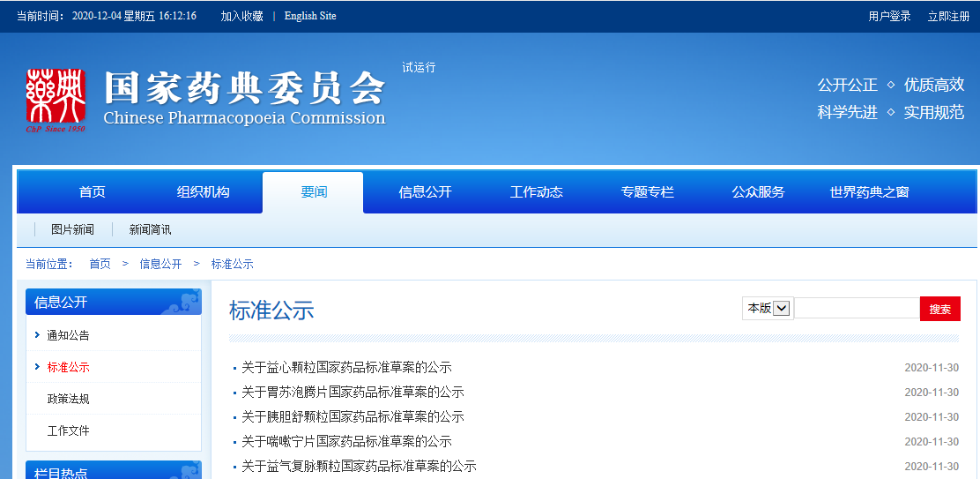Select the 信息公开 navigation tab
This screenshot has height=479, width=980.
tap(425, 192)
